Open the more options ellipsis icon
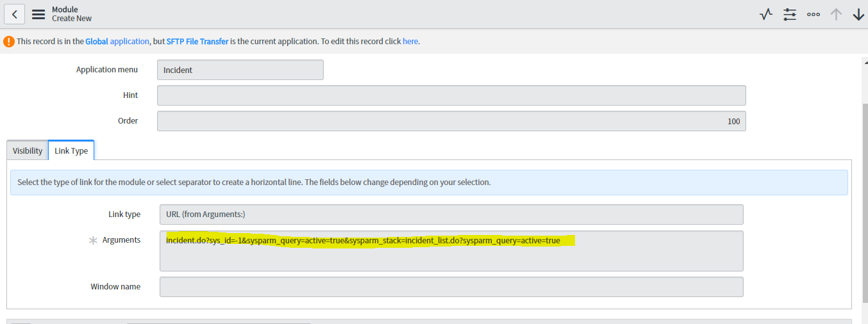 tap(813, 14)
